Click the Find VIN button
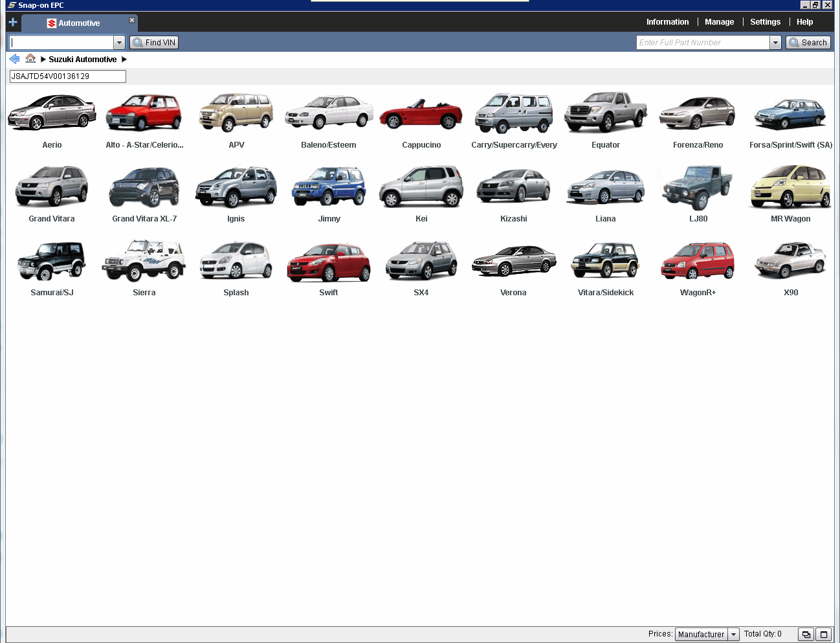 154,43
